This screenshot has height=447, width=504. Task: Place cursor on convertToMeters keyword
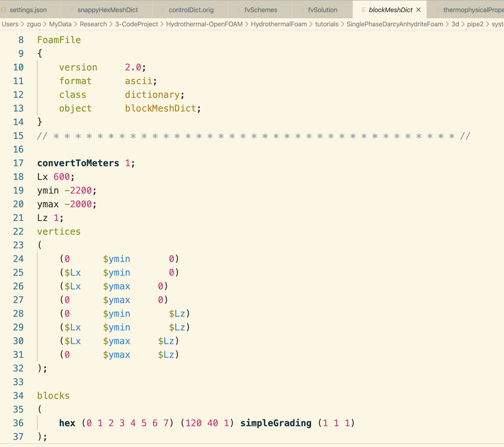[78, 163]
